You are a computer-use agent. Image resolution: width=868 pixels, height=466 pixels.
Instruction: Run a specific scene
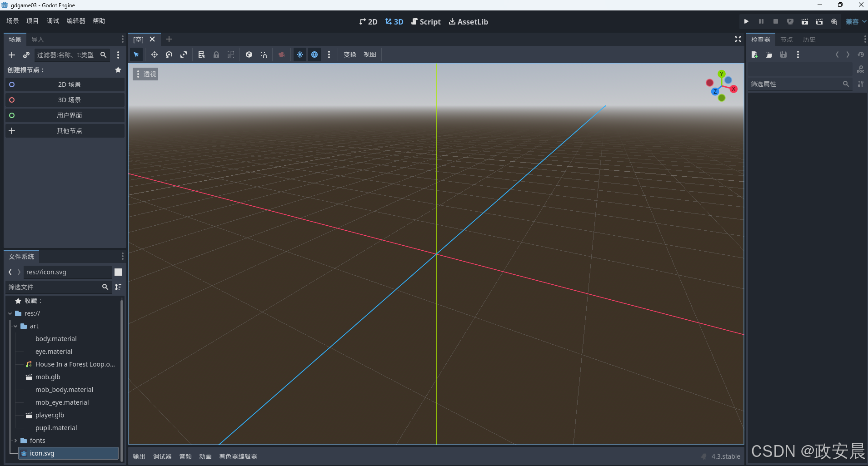pos(819,21)
